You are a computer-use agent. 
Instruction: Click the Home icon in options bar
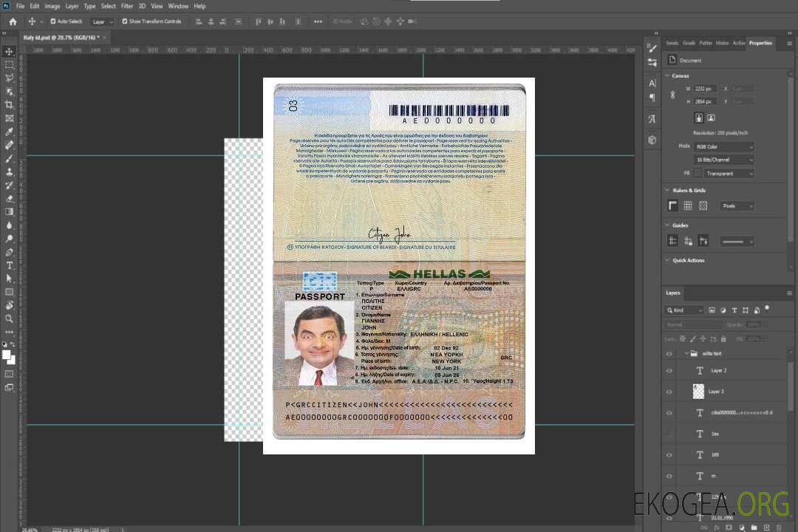tap(13, 21)
